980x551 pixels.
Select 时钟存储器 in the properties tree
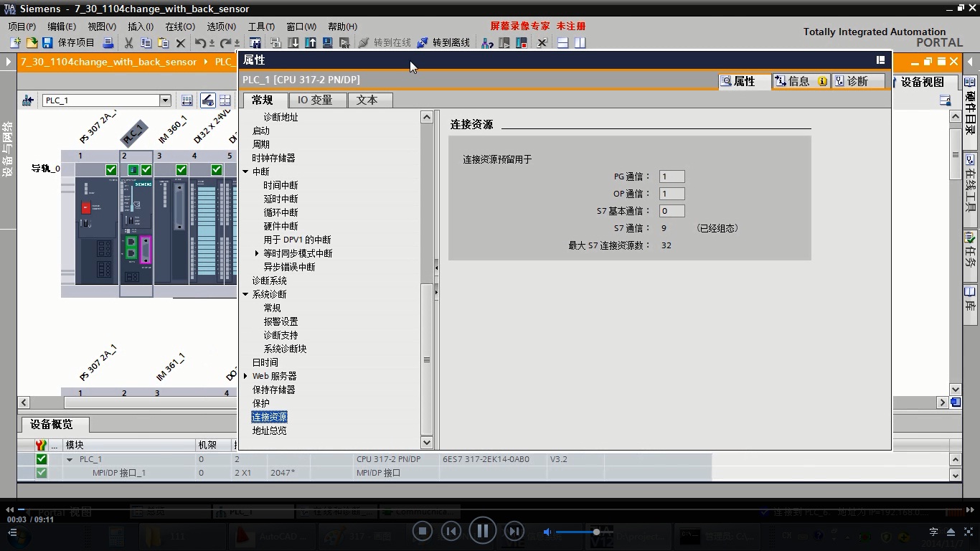pos(273,158)
